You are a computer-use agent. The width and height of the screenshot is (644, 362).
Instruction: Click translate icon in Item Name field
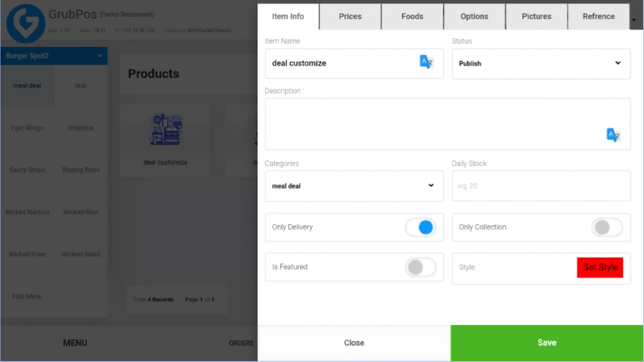point(426,62)
